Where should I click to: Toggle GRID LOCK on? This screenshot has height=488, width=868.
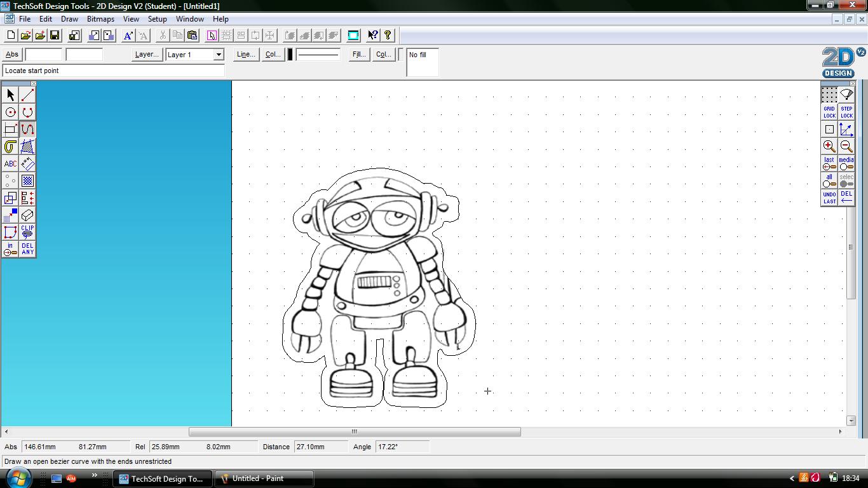[x=829, y=112]
